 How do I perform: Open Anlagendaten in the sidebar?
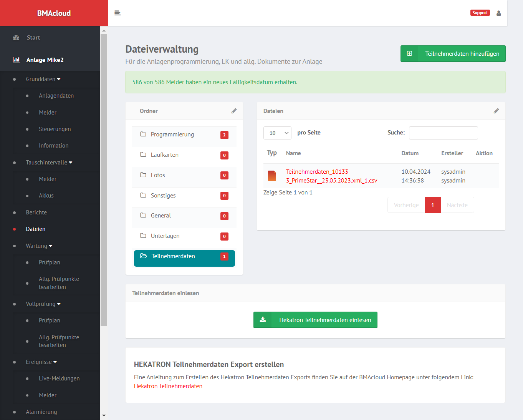click(56, 96)
